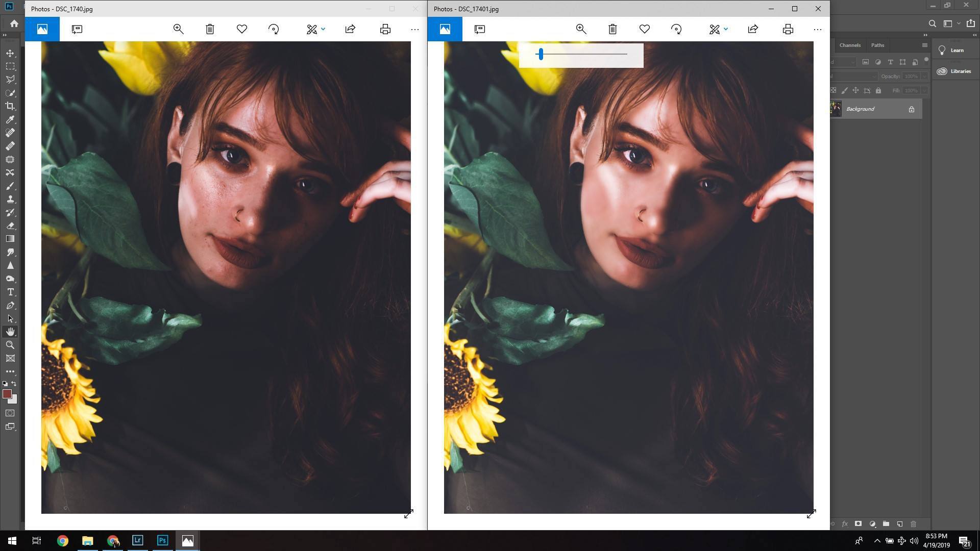The image size is (980, 551).
Task: Select the Crop tool in Photoshop toolbar
Action: pyautogui.click(x=10, y=106)
